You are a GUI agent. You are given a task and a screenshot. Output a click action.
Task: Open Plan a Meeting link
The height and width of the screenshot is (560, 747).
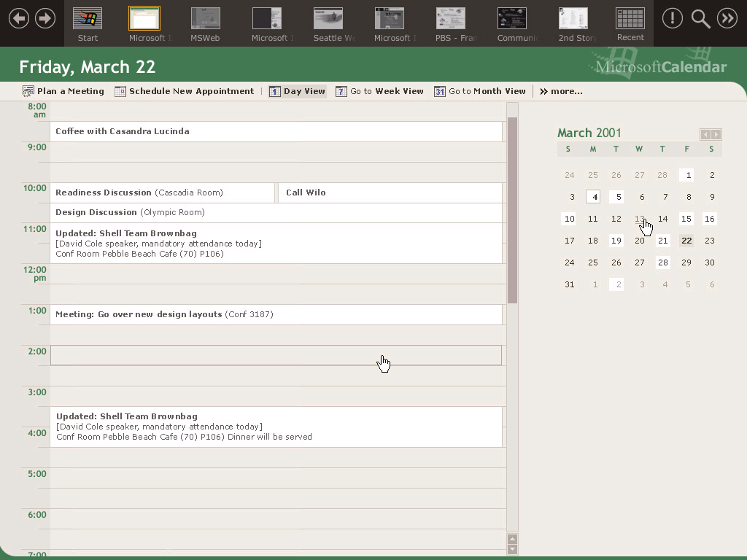71,91
